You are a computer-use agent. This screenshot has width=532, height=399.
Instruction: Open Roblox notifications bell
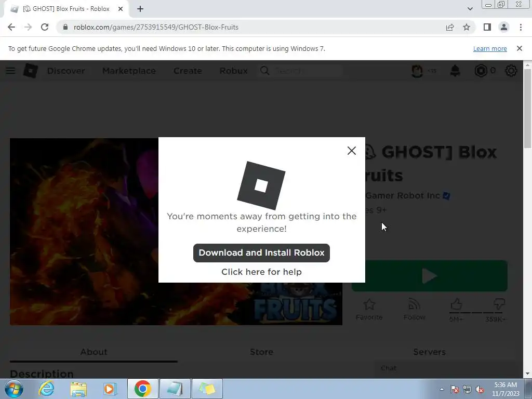(455, 71)
